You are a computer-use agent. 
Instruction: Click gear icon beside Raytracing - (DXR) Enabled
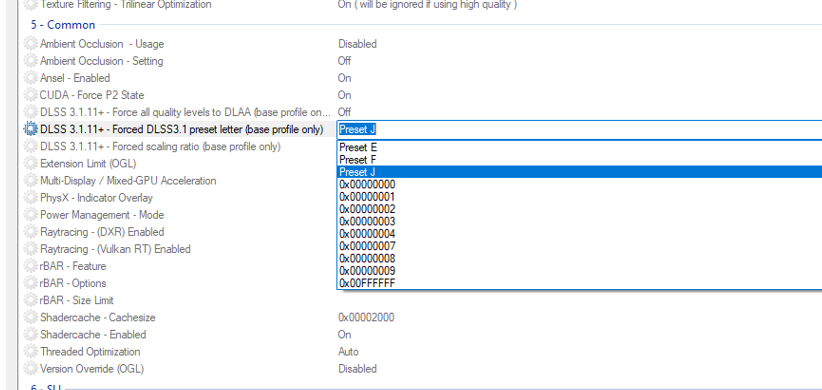click(x=31, y=232)
